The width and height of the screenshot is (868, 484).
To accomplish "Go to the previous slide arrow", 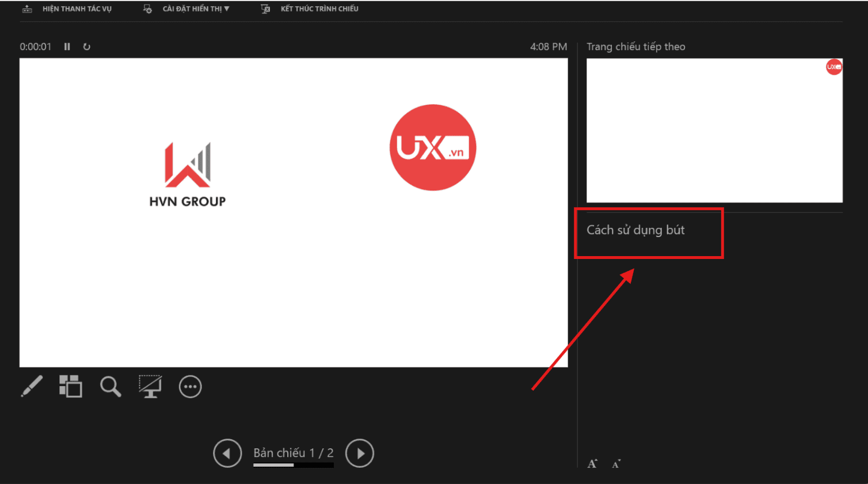I will (227, 453).
